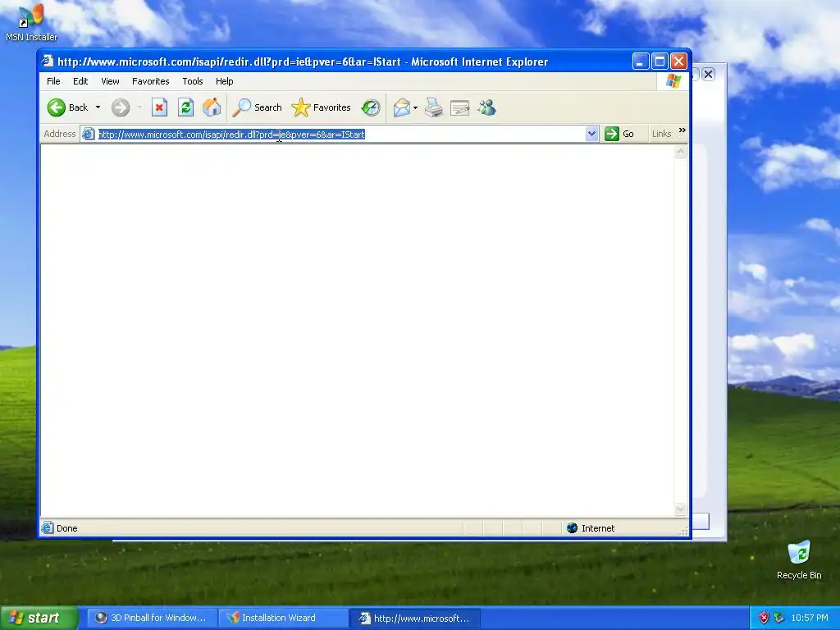This screenshot has width=840, height=630.
Task: Click the green Go button
Action: point(619,134)
